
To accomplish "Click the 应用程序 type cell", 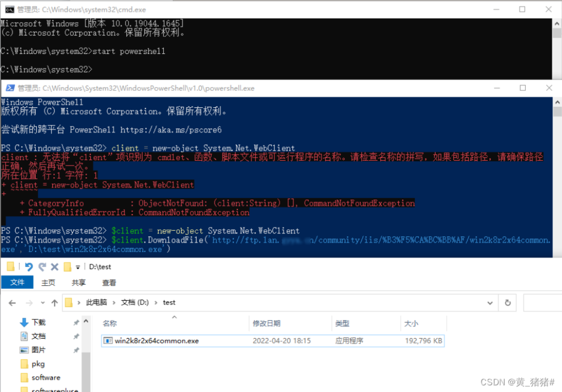I will [x=349, y=341].
